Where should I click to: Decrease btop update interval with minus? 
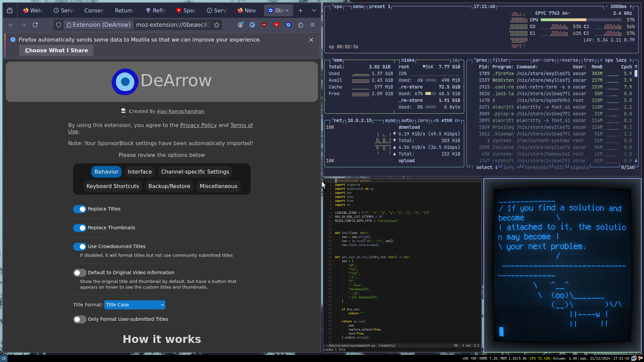[606, 6]
